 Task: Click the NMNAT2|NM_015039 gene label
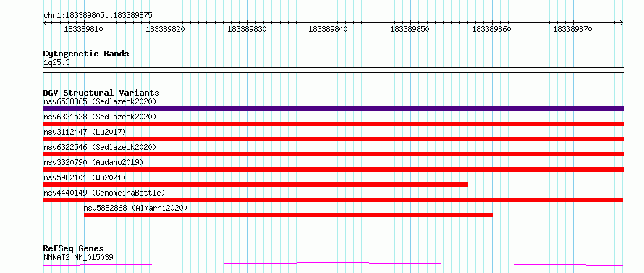tap(78, 257)
